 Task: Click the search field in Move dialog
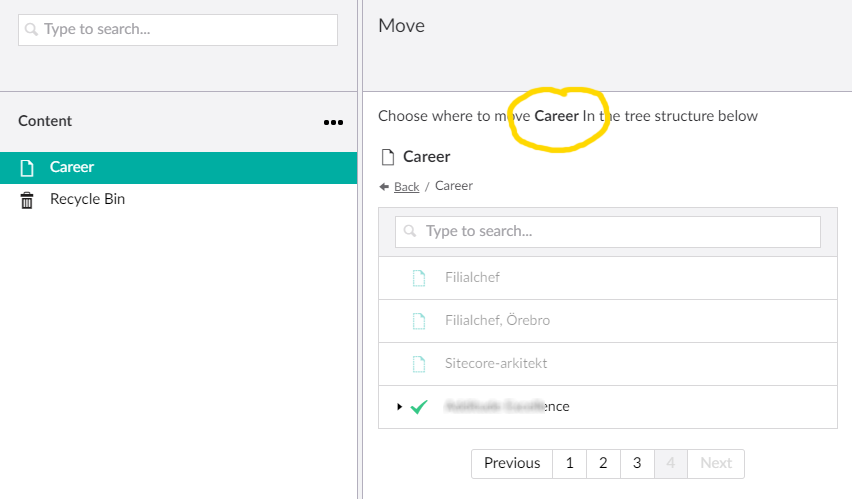[608, 232]
